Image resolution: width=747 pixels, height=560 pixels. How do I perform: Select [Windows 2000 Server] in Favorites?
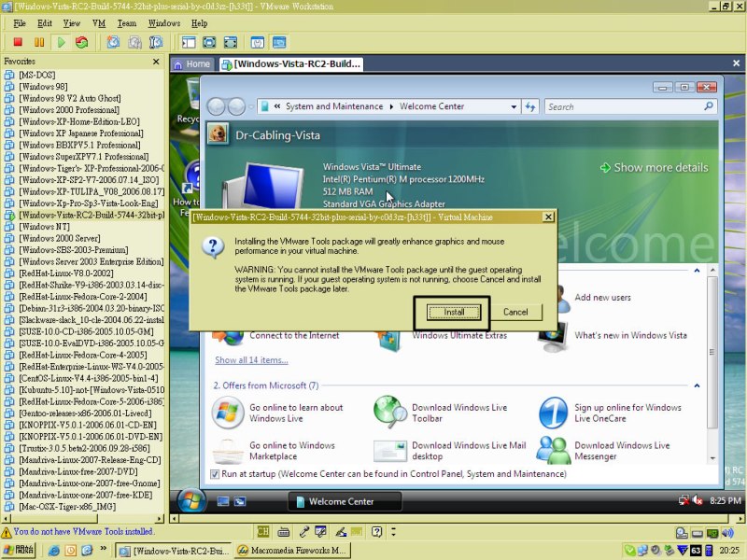pyautogui.click(x=60, y=238)
